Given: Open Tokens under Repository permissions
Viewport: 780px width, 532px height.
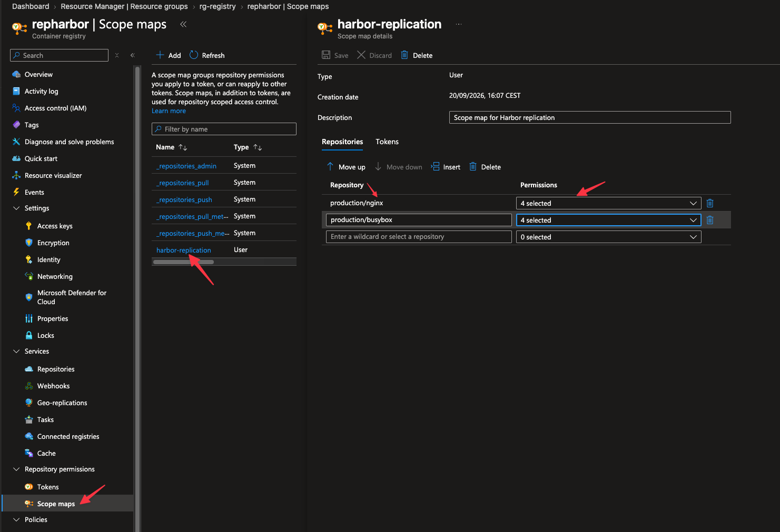Looking at the screenshot, I should [x=48, y=487].
